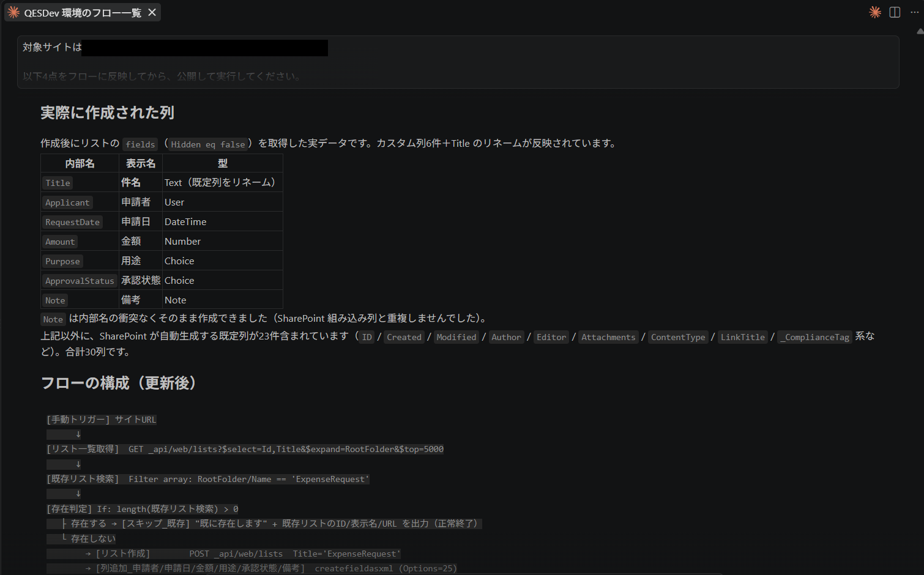Click the [手動トリガー] サイトURL code line

coord(102,420)
